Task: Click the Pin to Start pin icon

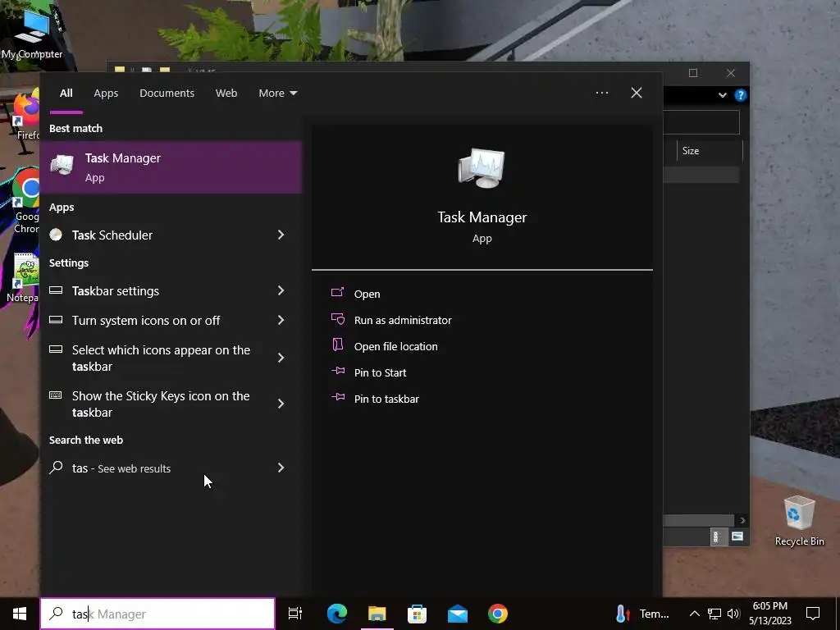Action: click(337, 371)
